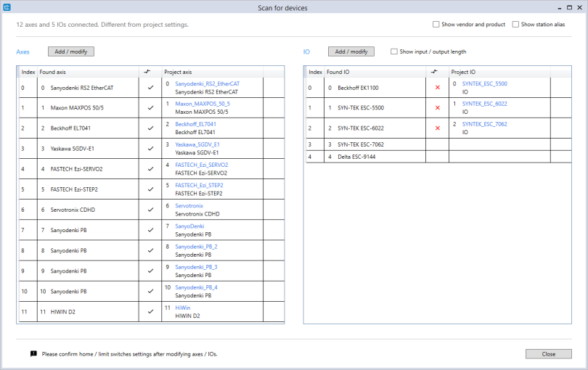This screenshot has height=370, width=588.
Task: Open the SYNTEK_ESC_7062 project IO link
Action: 484,124
